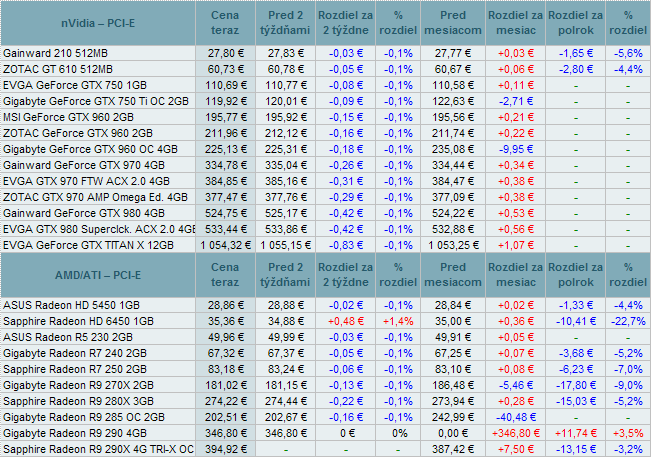
Task: Click the current price '27,80 €'
Action: [x=226, y=53]
